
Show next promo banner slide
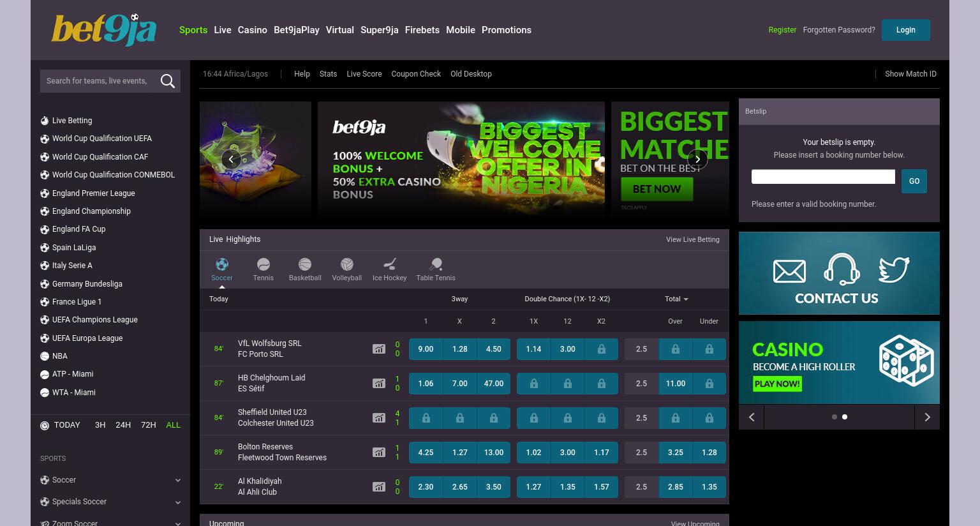(x=697, y=159)
